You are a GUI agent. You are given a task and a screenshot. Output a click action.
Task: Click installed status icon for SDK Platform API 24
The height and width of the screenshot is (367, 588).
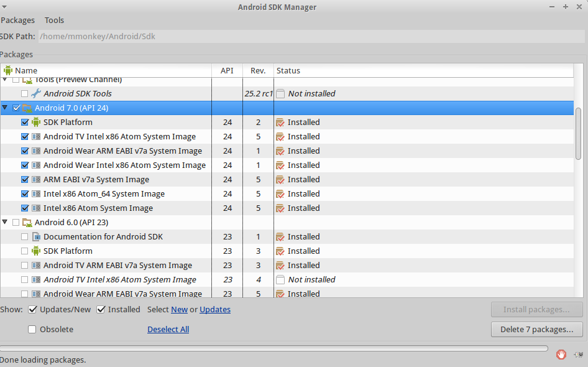click(x=280, y=123)
